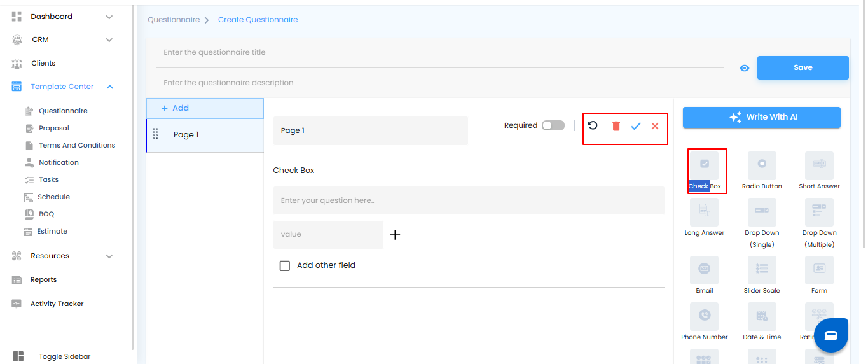Expand the CRM sidebar section
The image size is (868, 364).
tap(109, 40)
